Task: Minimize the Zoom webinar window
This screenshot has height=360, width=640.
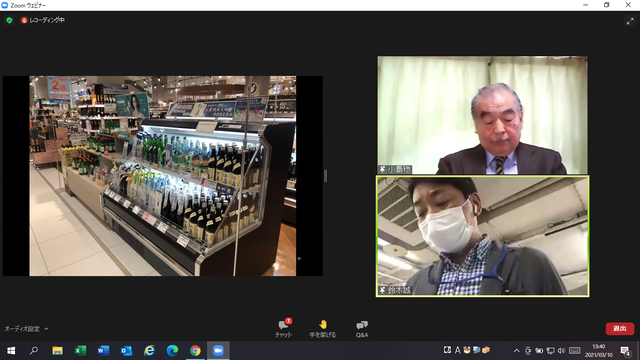Action: pyautogui.click(x=586, y=5)
